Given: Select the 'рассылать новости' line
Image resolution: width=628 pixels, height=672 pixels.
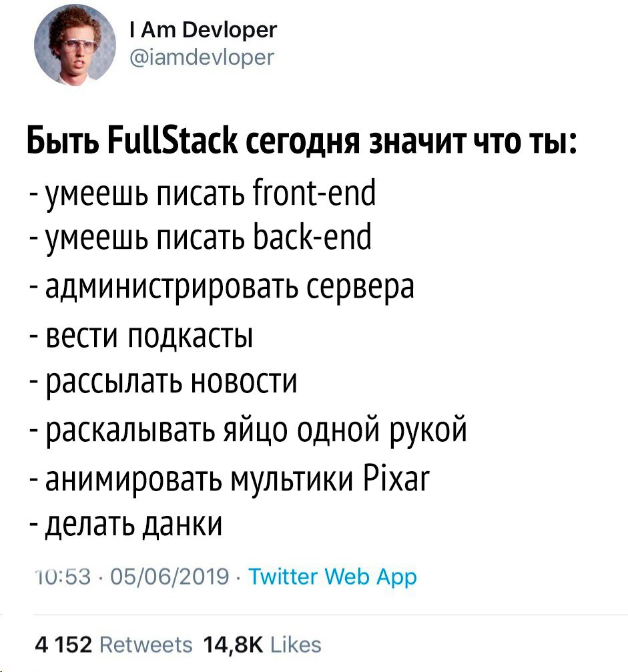Looking at the screenshot, I should point(168,382).
